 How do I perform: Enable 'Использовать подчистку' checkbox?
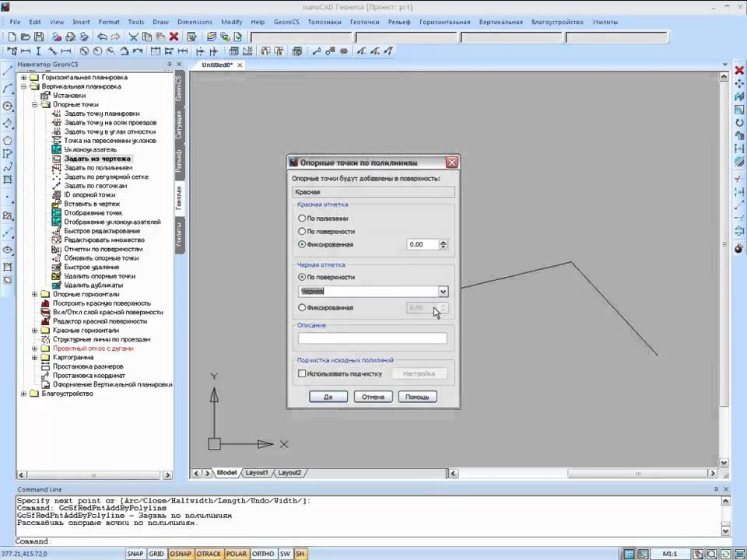(x=302, y=374)
